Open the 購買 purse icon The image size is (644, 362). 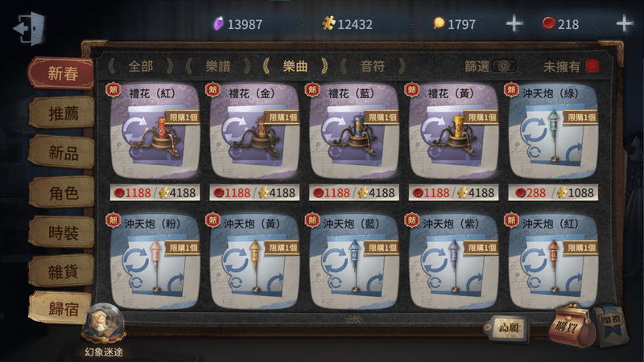572,326
